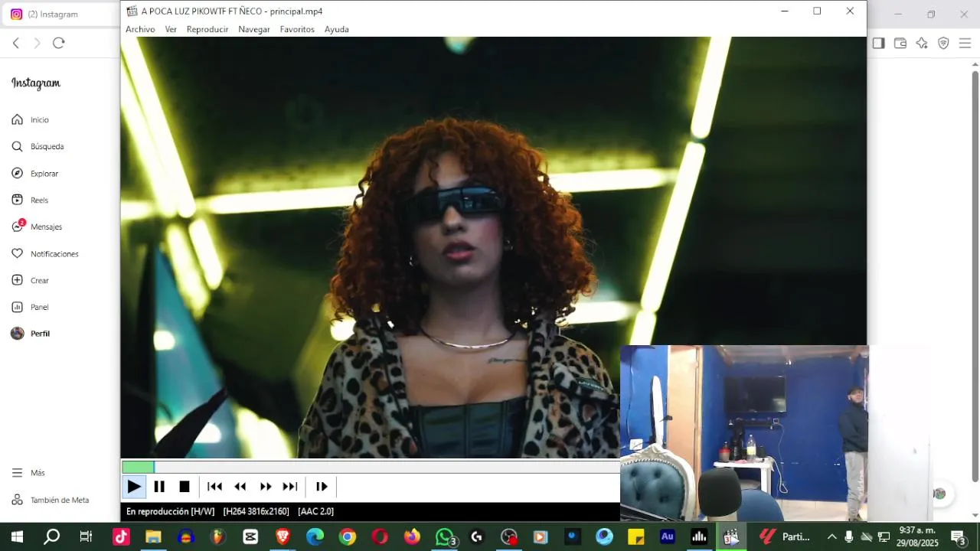Go to Instagram Inicio

[31, 120]
